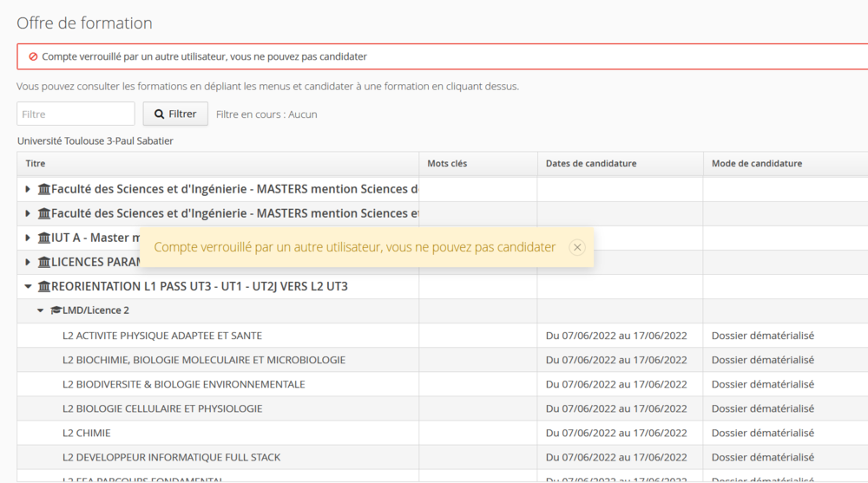Click the Mots clés column header
This screenshot has height=483, width=868.
(447, 163)
